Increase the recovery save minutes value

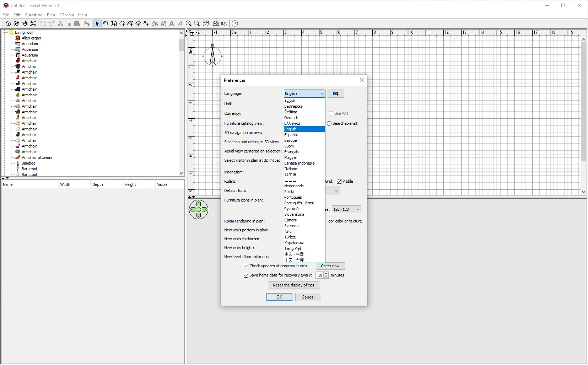pyautogui.click(x=326, y=274)
